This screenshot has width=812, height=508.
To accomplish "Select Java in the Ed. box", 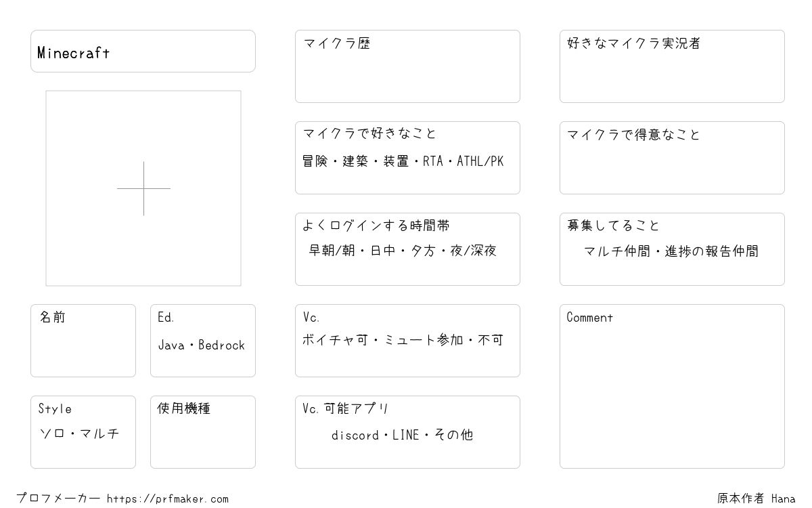I will (x=171, y=345).
